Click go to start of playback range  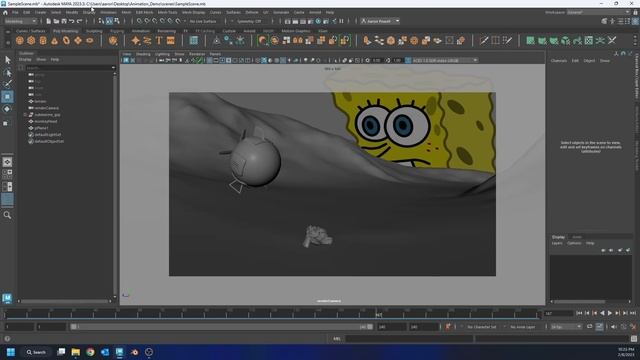pyautogui.click(x=579, y=313)
